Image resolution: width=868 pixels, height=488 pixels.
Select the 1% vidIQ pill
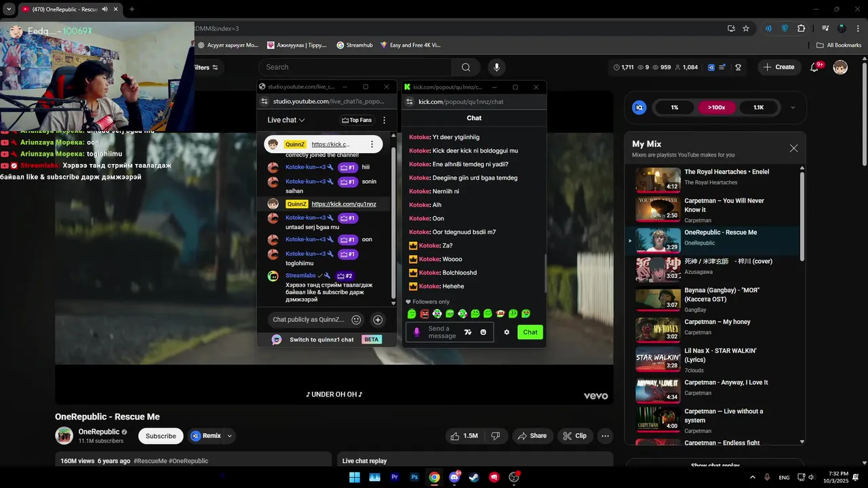[674, 107]
